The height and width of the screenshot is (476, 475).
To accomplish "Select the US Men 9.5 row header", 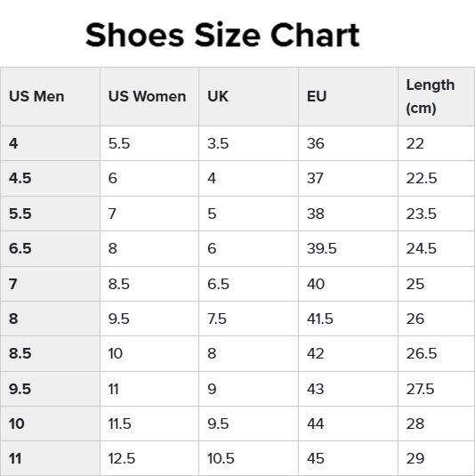I will 50,389.
